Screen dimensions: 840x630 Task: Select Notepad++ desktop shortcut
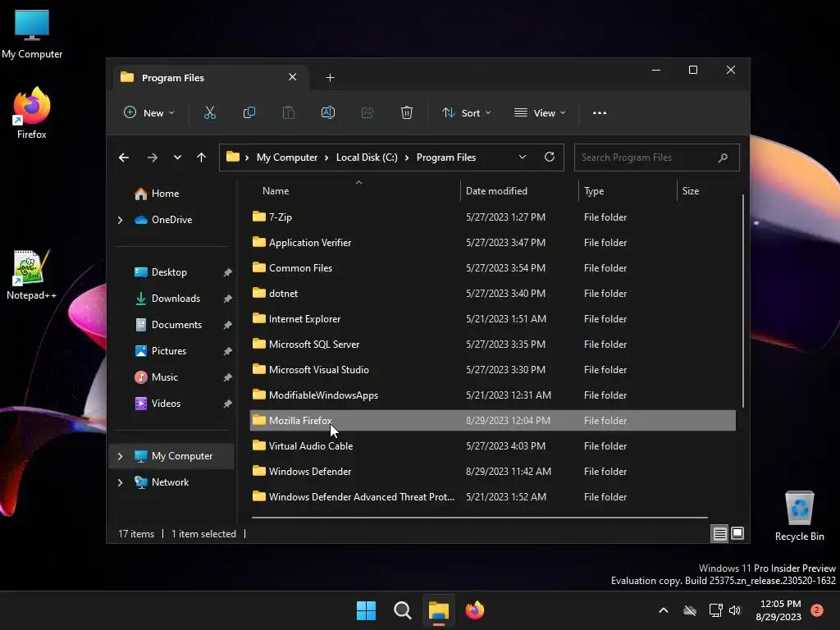pyautogui.click(x=32, y=274)
